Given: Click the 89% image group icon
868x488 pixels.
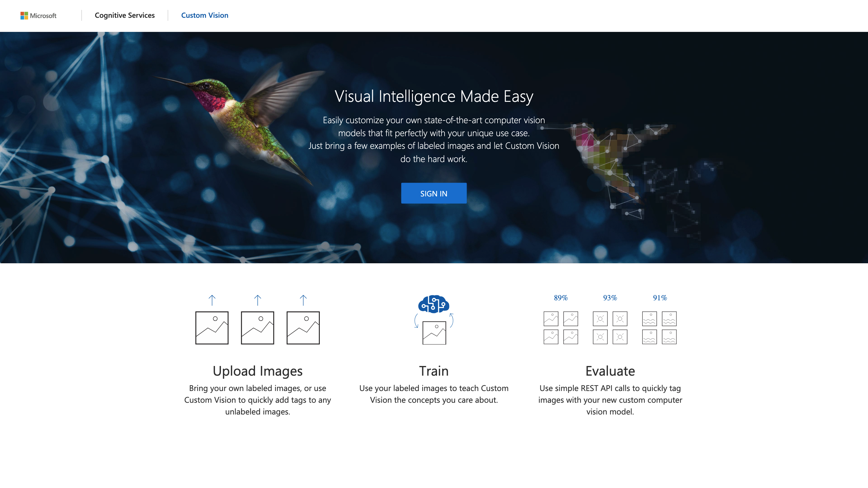Looking at the screenshot, I should (561, 328).
